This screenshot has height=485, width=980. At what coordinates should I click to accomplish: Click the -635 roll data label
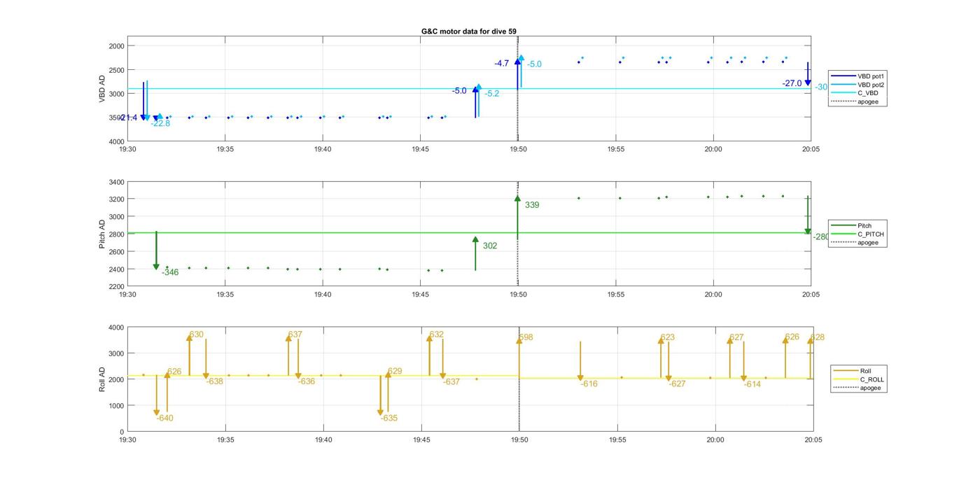click(389, 418)
